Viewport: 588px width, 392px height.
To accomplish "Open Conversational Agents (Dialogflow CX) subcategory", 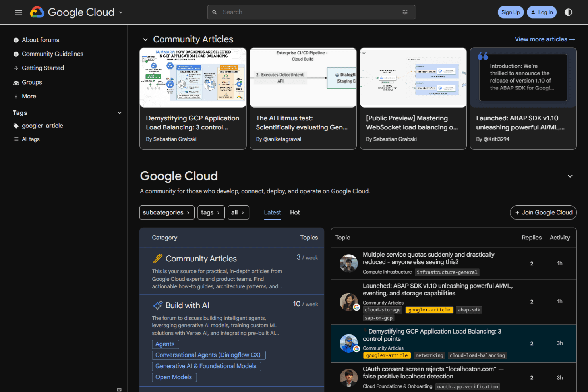I will 209,355.
